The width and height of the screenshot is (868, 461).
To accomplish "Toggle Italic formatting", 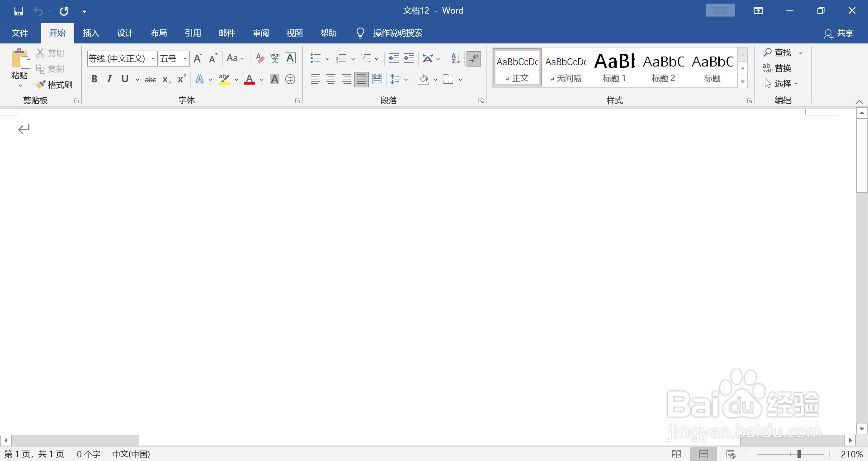I will click(109, 80).
